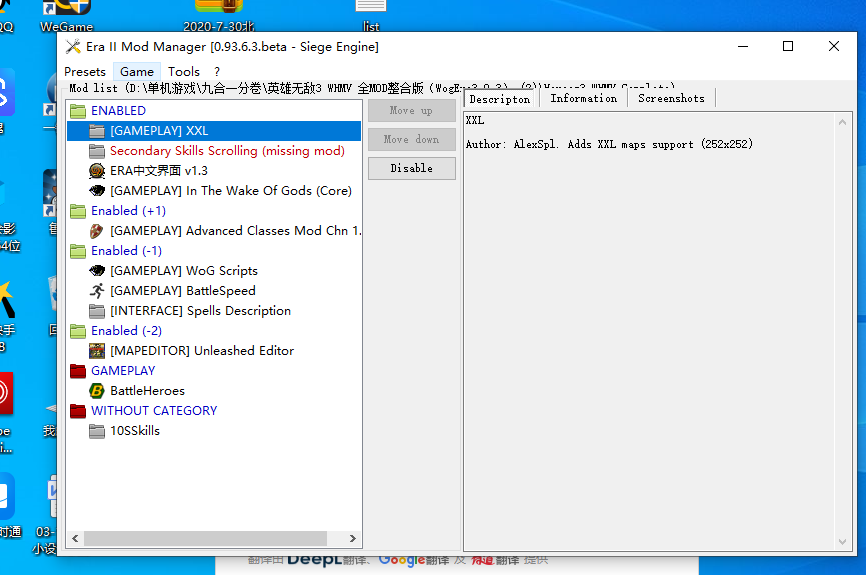The height and width of the screenshot is (575, 866).
Task: Open the 2020-7-30 archive on desktop
Action: [x=219, y=15]
